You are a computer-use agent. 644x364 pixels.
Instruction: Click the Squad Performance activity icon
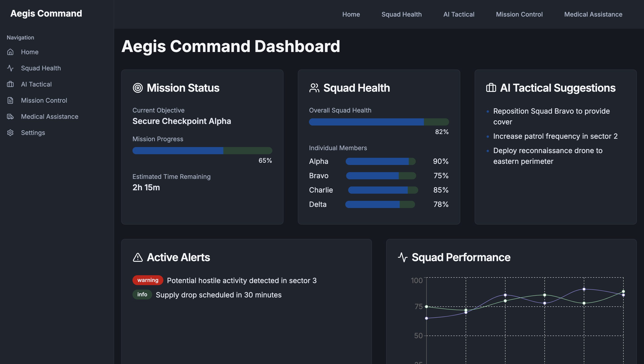tap(403, 257)
